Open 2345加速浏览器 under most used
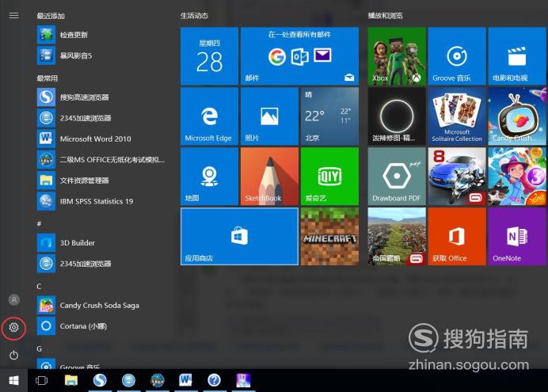The width and height of the screenshot is (548, 392). point(101,118)
